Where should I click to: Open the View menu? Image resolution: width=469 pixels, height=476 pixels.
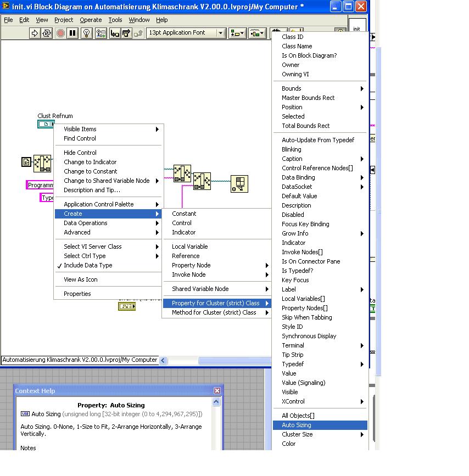click(42, 20)
